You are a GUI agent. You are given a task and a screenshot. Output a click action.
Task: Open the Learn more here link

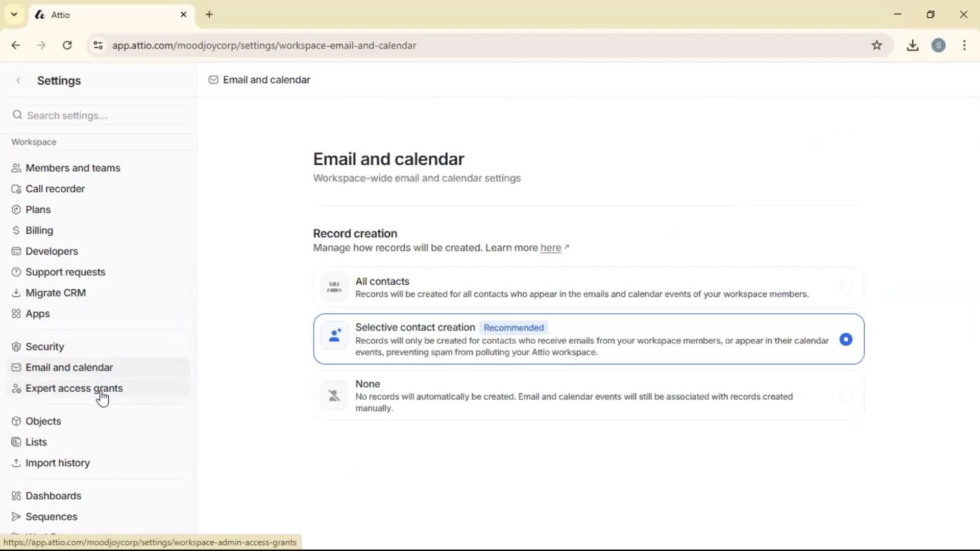pos(551,248)
